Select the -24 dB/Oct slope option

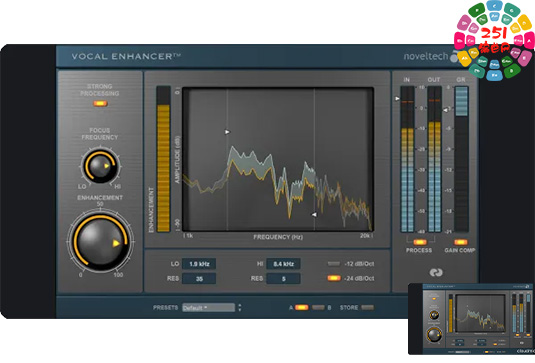point(334,278)
